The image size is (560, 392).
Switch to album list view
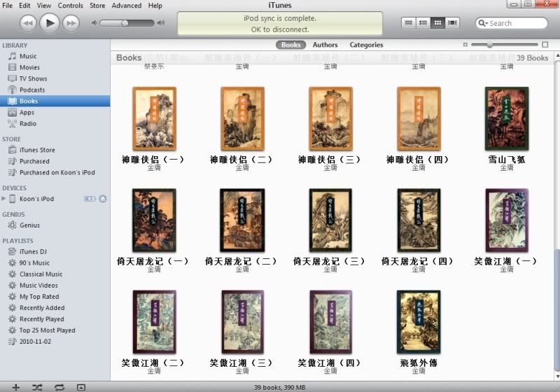pos(423,23)
